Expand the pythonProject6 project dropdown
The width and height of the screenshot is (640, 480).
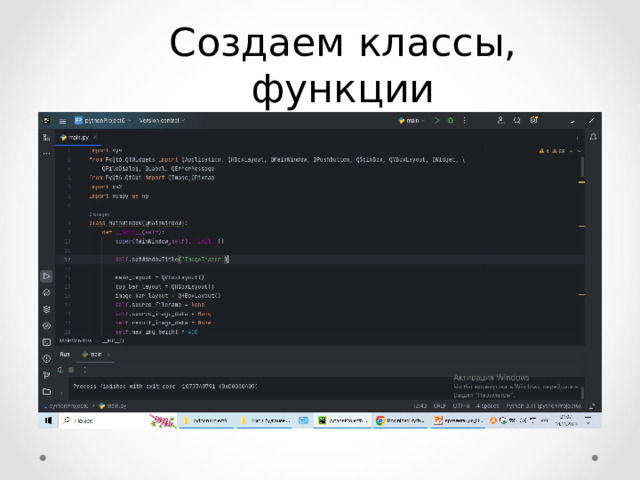[103, 120]
